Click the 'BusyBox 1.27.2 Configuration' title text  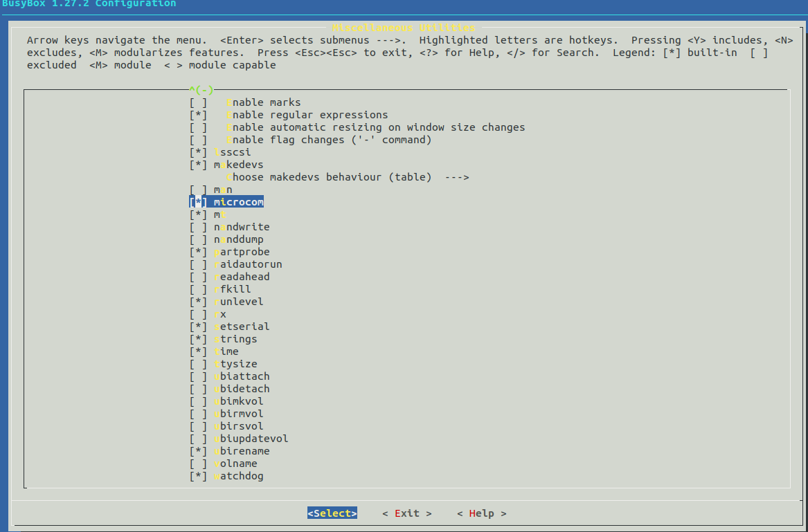pos(89,3)
